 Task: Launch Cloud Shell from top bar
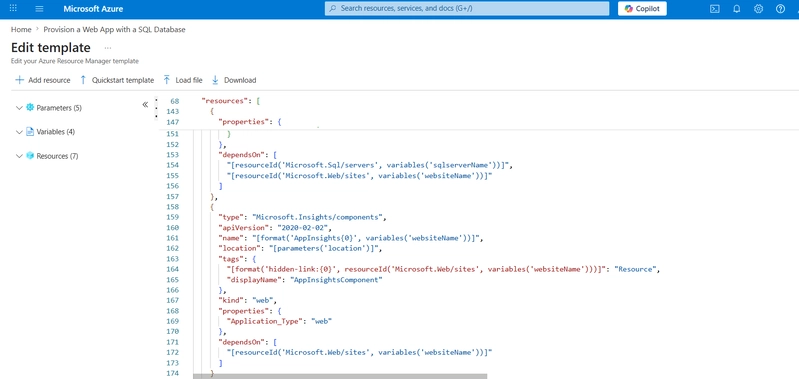coord(715,9)
